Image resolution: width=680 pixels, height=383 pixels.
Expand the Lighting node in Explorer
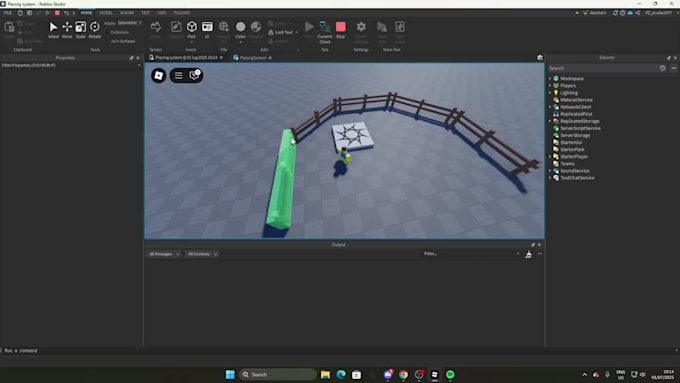point(550,93)
